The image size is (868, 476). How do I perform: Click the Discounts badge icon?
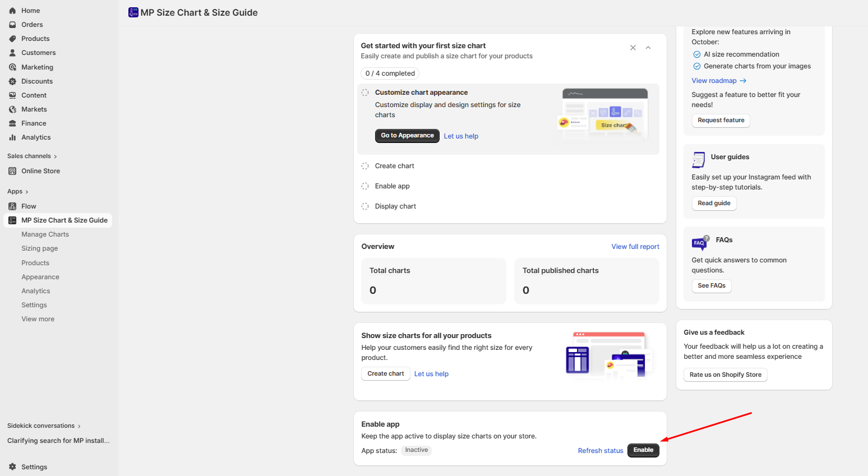click(12, 81)
